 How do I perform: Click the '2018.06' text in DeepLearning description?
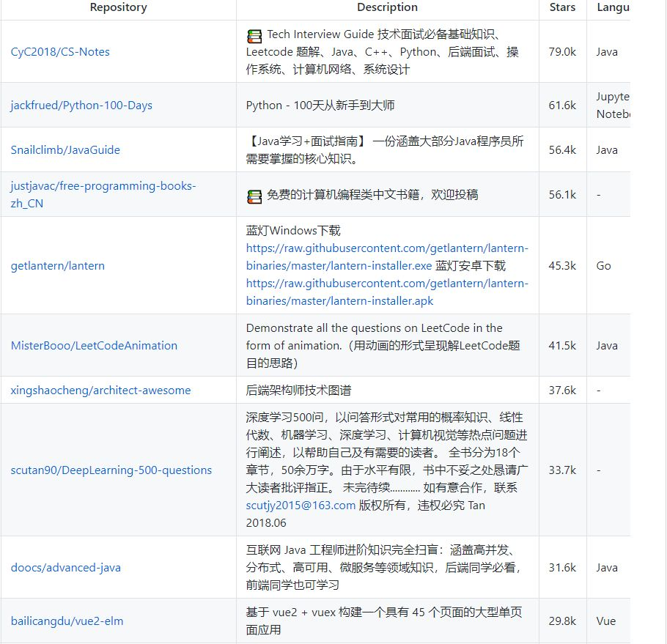(x=266, y=522)
